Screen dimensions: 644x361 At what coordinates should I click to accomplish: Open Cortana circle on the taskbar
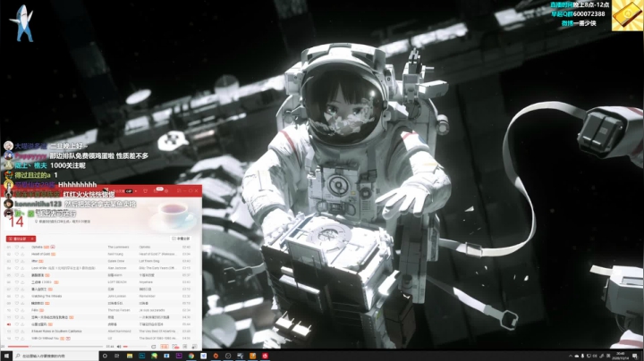point(105,356)
